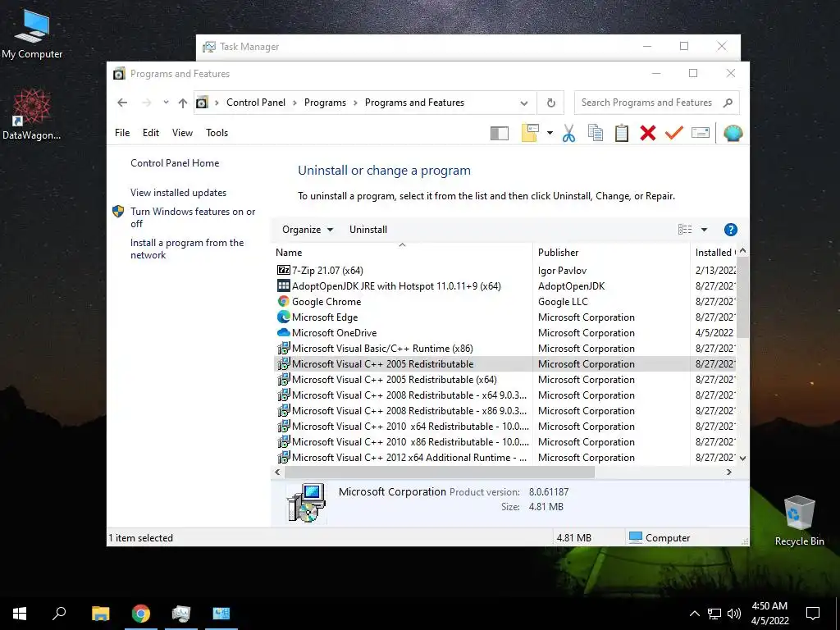Click the vertical scrollbar thumb in program list
Viewport: 840px width, 630px height.
click(742, 297)
